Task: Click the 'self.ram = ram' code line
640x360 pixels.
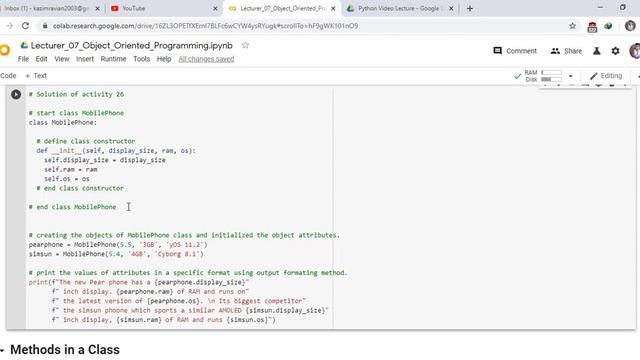Action: coord(71,169)
